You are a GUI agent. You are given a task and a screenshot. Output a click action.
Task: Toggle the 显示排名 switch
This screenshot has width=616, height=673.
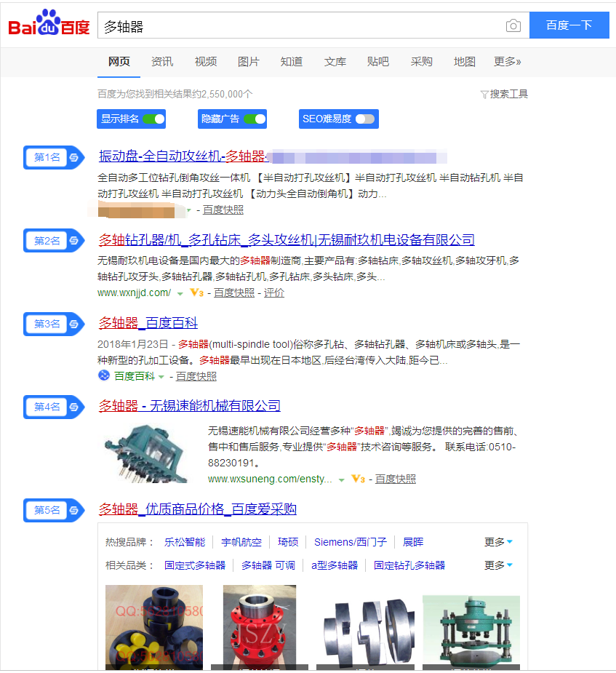point(153,119)
